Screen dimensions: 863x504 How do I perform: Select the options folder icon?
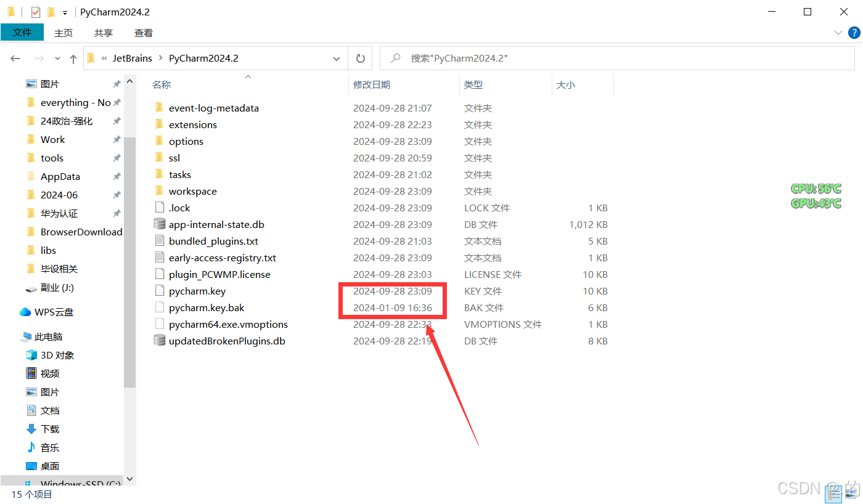pyautogui.click(x=159, y=141)
